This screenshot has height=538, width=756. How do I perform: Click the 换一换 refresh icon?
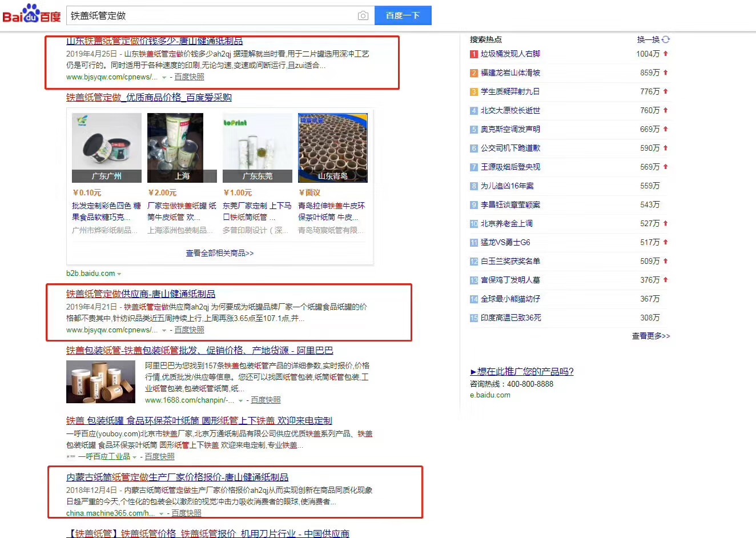coord(666,39)
